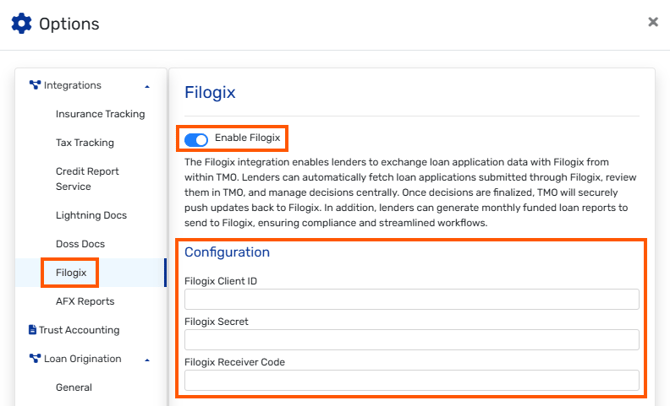
Task: Click the Options gear icon
Action: click(x=21, y=24)
